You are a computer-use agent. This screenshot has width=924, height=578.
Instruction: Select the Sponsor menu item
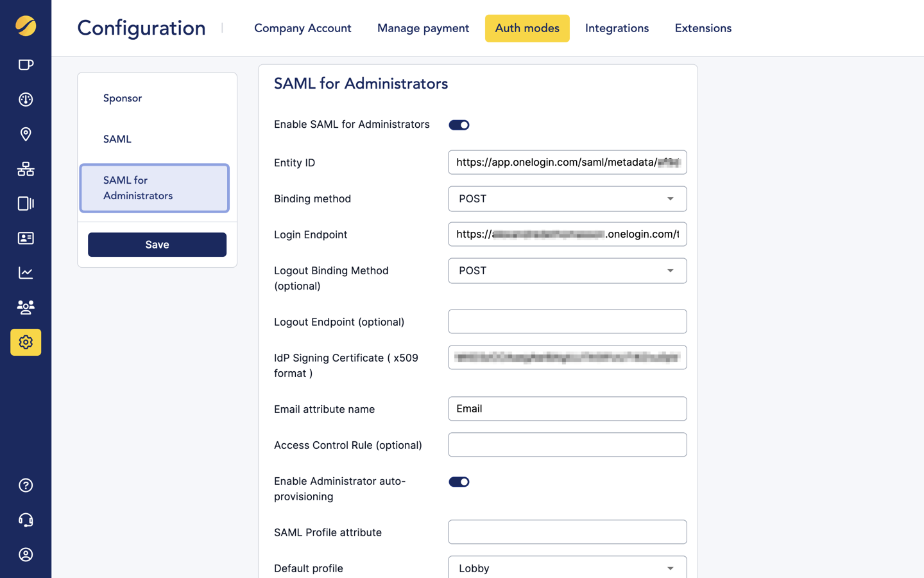(122, 98)
